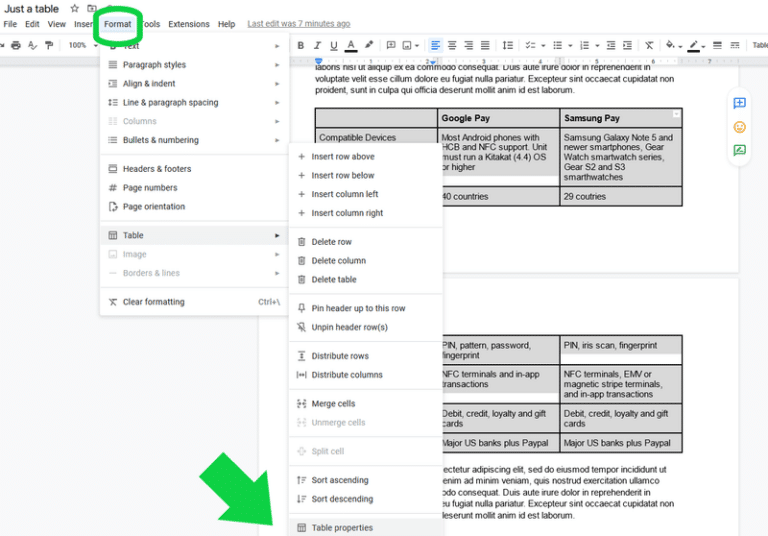Open border color pencil tool

694,46
